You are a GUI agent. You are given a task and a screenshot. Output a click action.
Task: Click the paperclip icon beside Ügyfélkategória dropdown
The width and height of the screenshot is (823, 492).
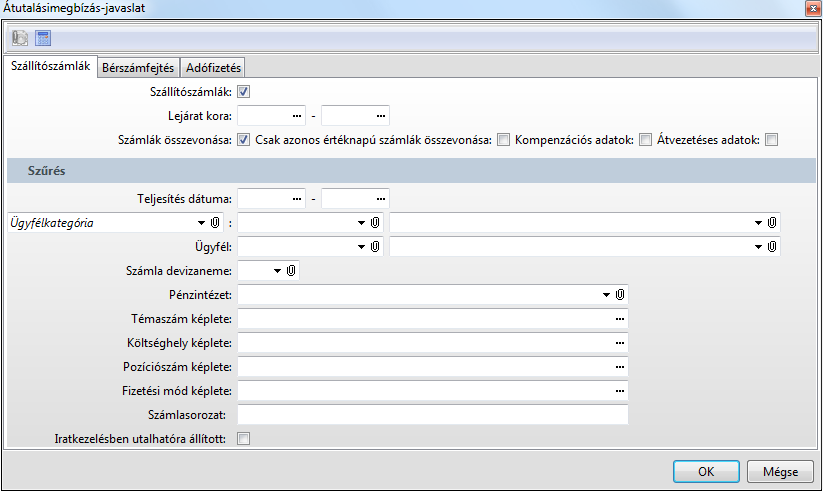click(x=215, y=223)
